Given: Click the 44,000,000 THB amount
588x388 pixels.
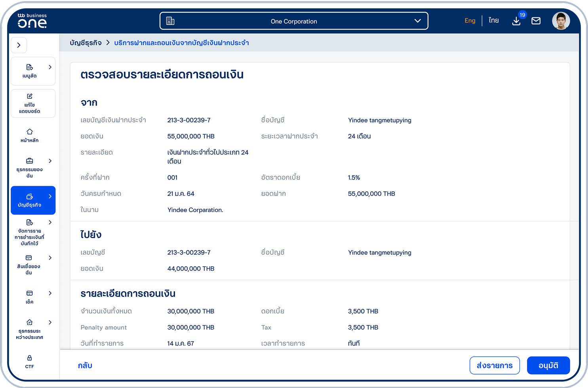Looking at the screenshot, I should click(191, 269).
